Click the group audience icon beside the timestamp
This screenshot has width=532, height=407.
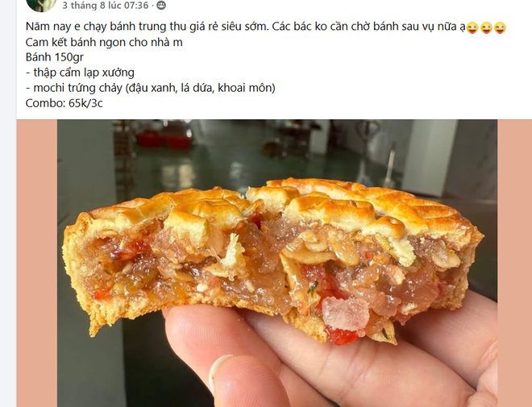click(161, 5)
